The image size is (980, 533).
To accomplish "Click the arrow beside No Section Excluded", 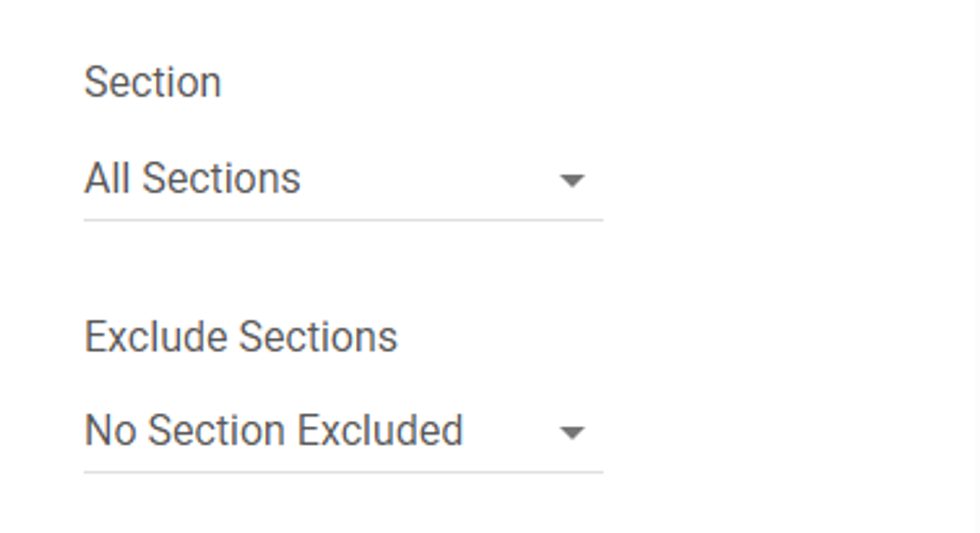I will pos(571,433).
